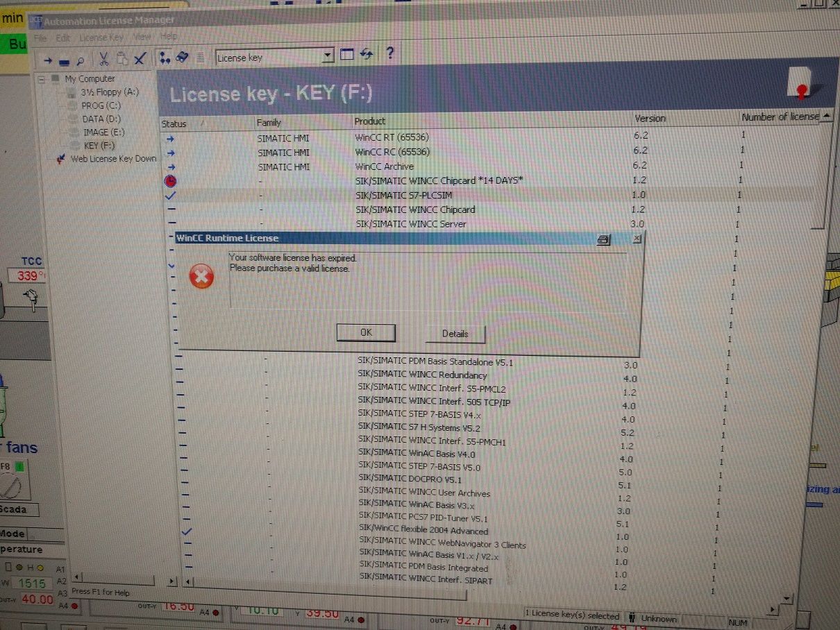This screenshot has width=840, height=630.
Task: Toggle the tree view toolbar icon
Action: click(165, 58)
